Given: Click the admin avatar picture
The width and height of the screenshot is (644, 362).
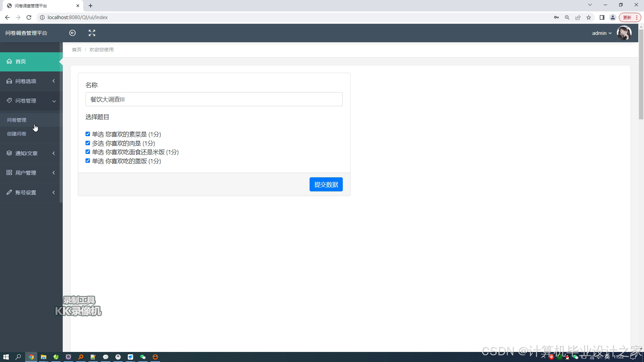Looking at the screenshot, I should click(x=624, y=33).
